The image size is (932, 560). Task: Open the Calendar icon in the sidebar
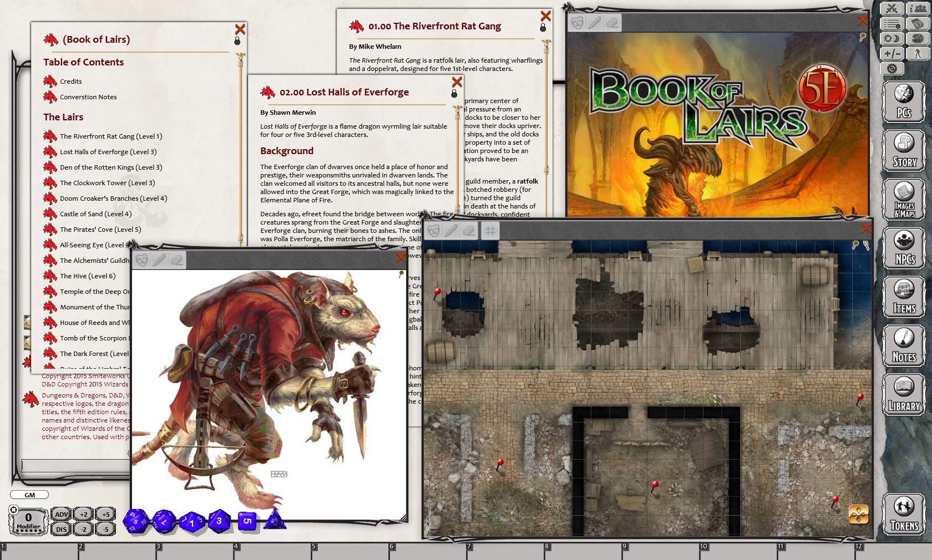(918, 23)
